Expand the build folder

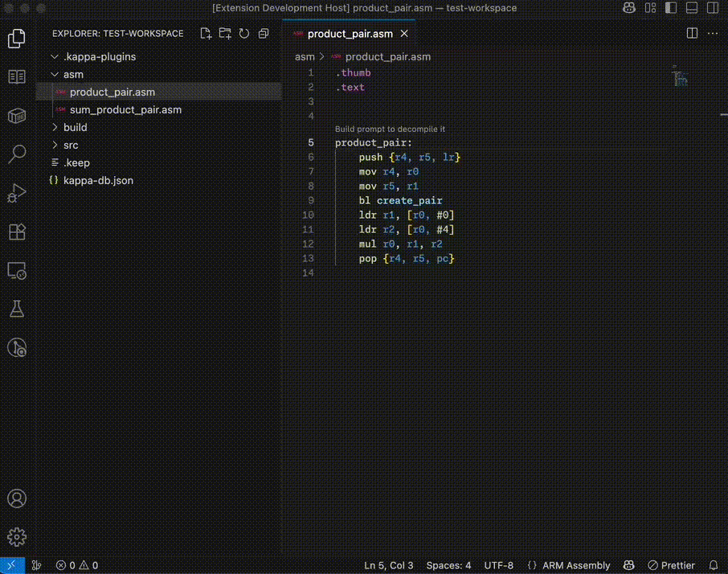(76, 127)
